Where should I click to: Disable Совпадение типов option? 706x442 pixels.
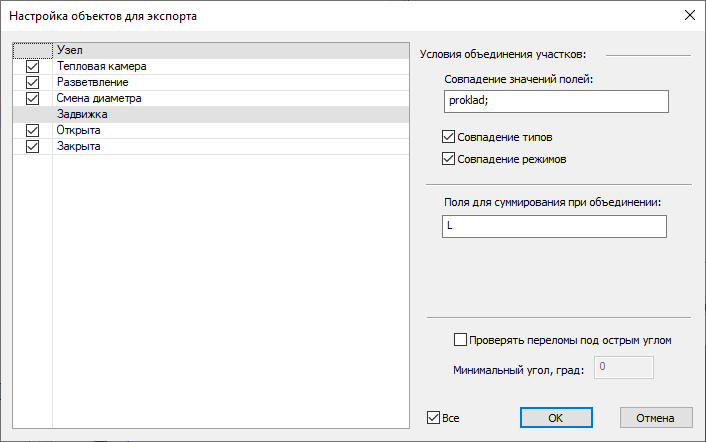point(448,137)
